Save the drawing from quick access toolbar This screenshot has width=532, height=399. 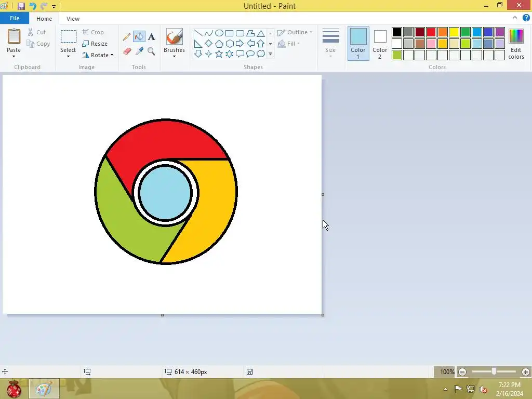[21, 6]
